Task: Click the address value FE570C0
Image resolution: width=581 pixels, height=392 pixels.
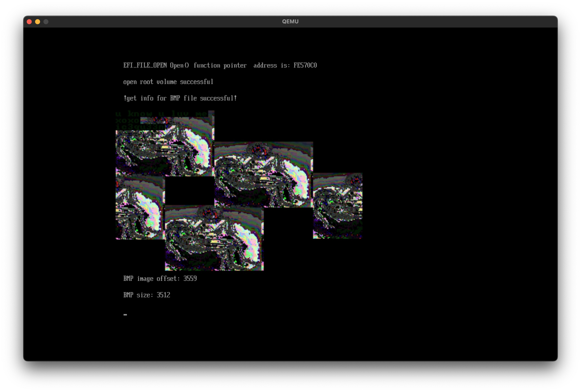Action: coord(305,65)
